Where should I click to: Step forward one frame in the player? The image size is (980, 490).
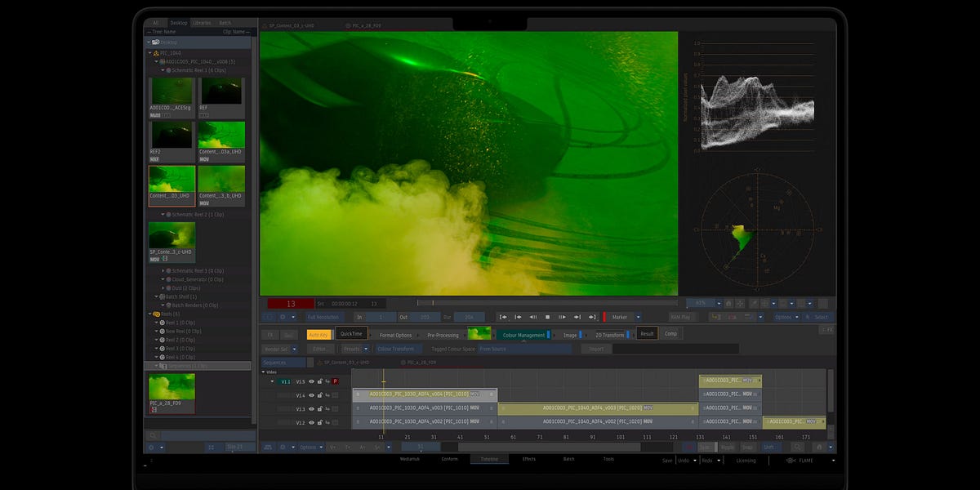click(x=577, y=317)
